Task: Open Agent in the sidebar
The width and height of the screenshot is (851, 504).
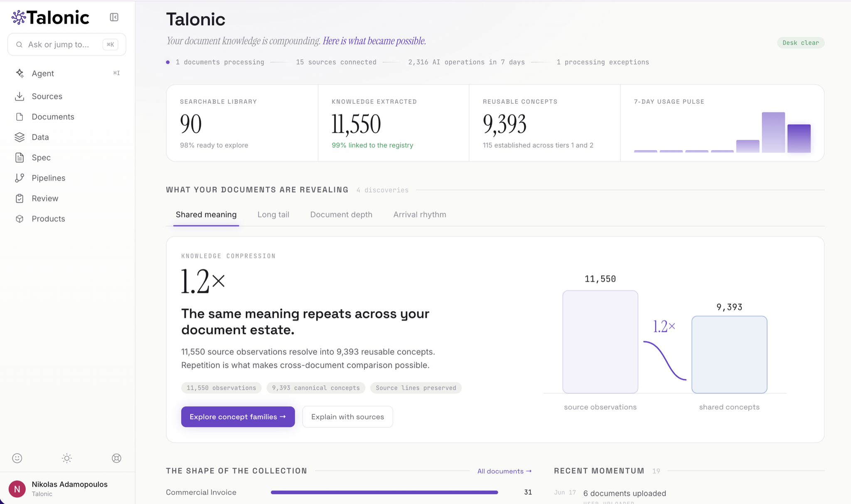Action: [66, 73]
